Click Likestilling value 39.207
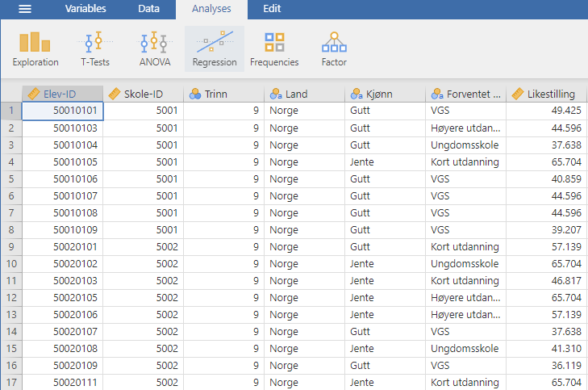This screenshot has width=588, height=390. pyautogui.click(x=546, y=230)
